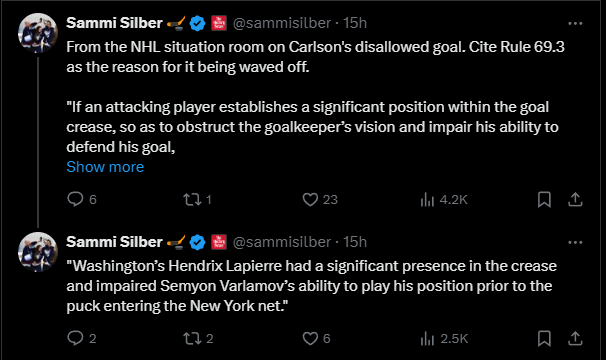This screenshot has height=360, width=606.
Task: Share the first tweet
Action: [575, 200]
